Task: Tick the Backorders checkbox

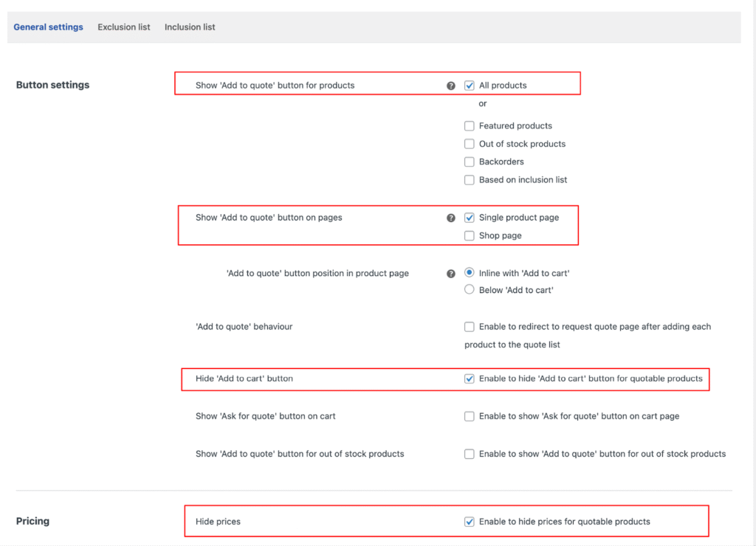Action: pos(470,162)
